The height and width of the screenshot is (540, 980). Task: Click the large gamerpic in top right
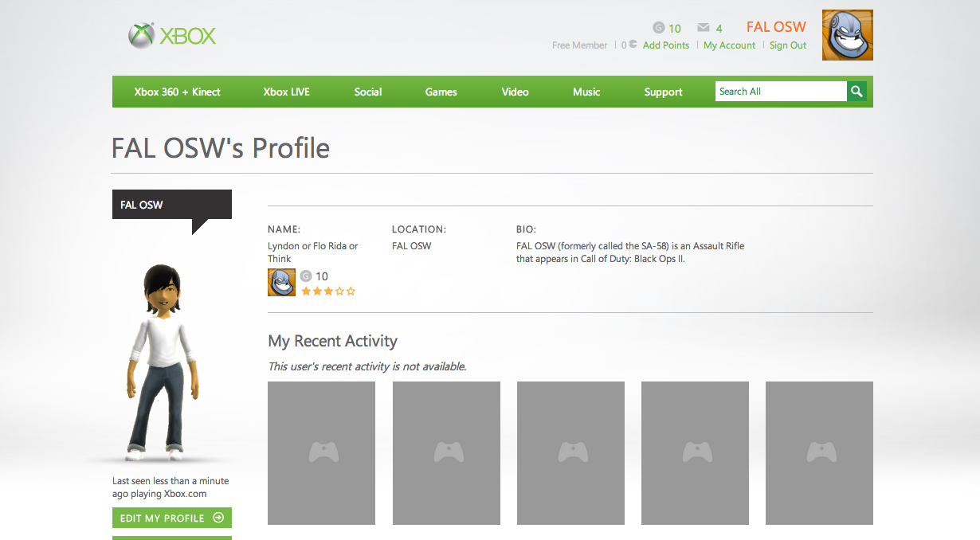pos(848,35)
